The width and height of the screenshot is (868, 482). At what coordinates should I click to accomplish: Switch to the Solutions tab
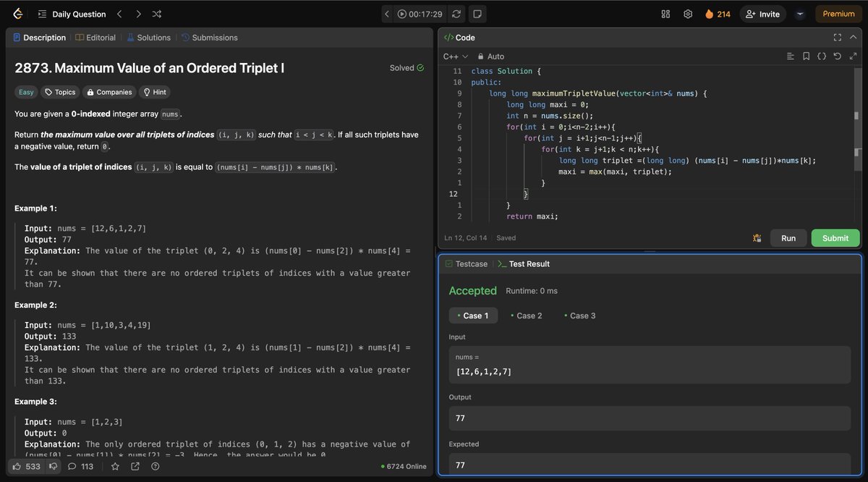[148, 38]
